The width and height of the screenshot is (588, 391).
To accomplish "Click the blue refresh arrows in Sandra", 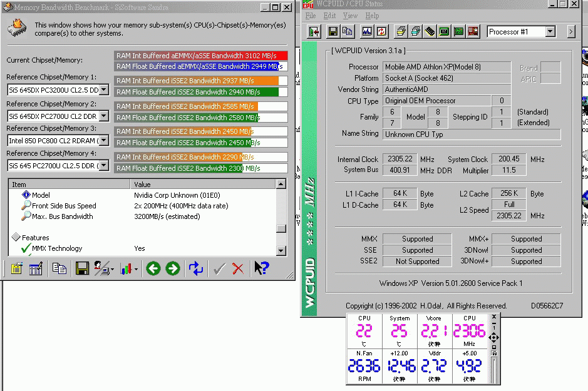I will coord(196,268).
